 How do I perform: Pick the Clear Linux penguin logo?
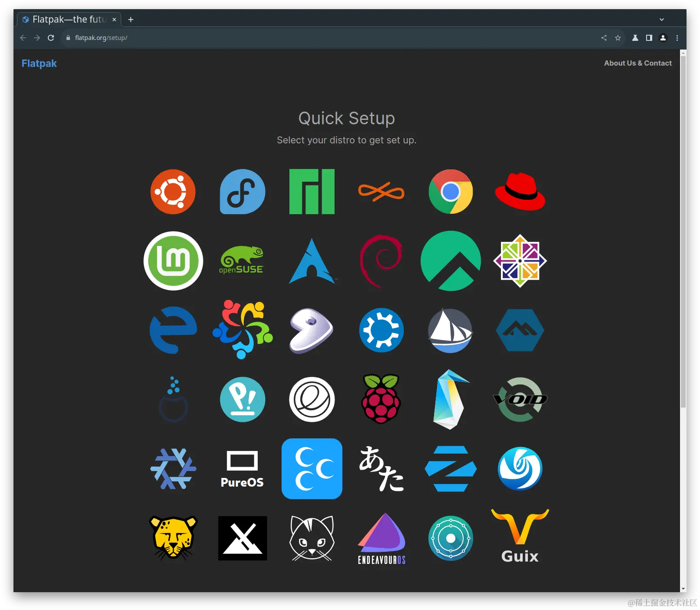click(451, 399)
